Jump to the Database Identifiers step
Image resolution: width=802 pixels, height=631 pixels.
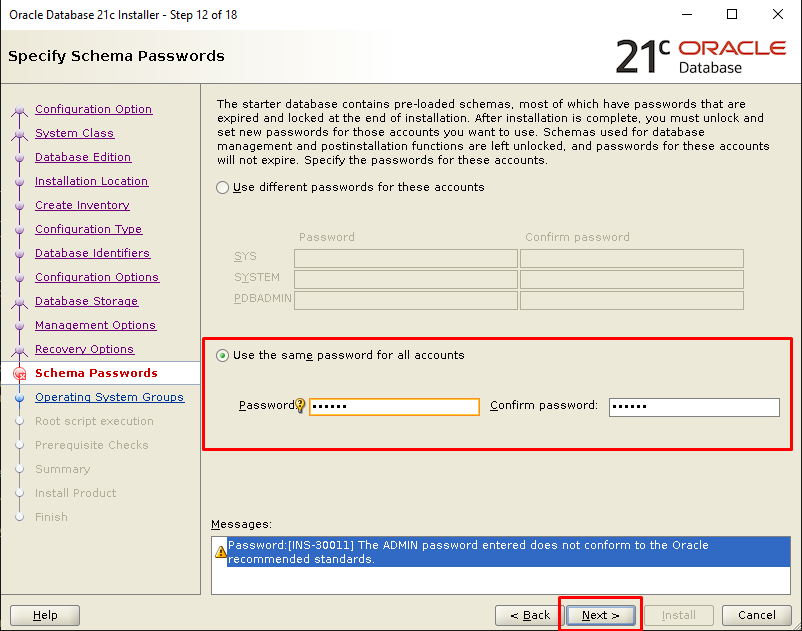pos(93,253)
